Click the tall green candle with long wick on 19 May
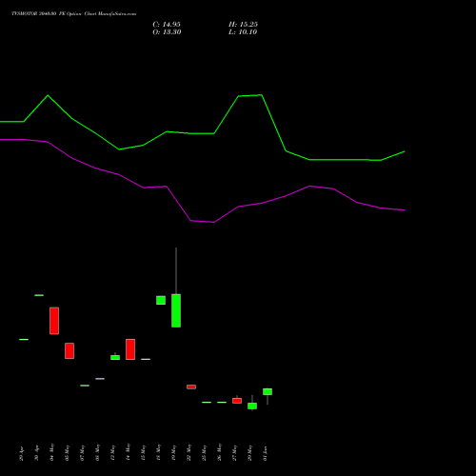Image resolution: width=476 pixels, height=476 pixels. point(176,310)
